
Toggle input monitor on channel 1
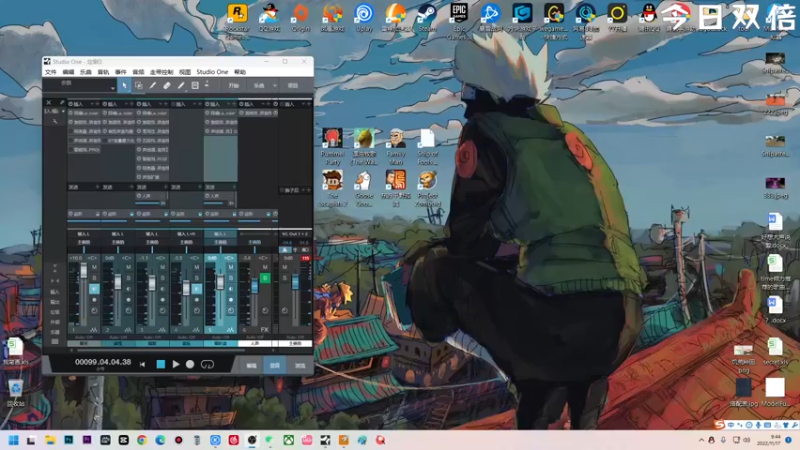[94, 289]
